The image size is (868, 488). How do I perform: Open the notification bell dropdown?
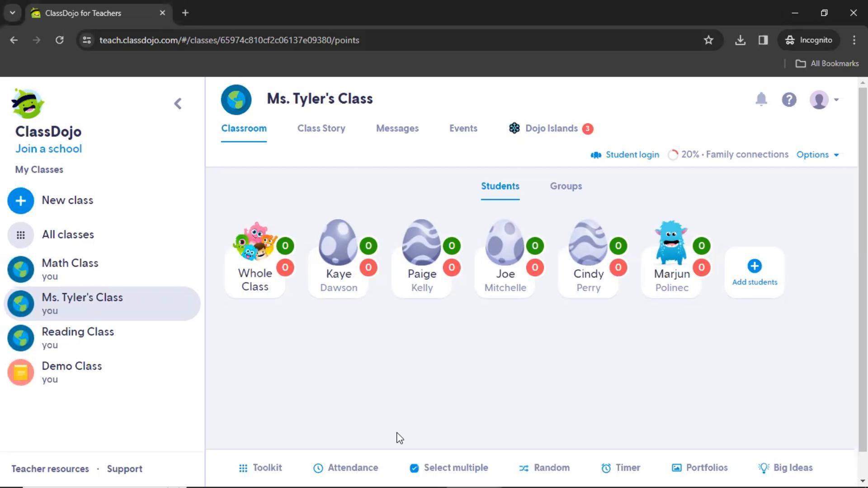pos(762,99)
